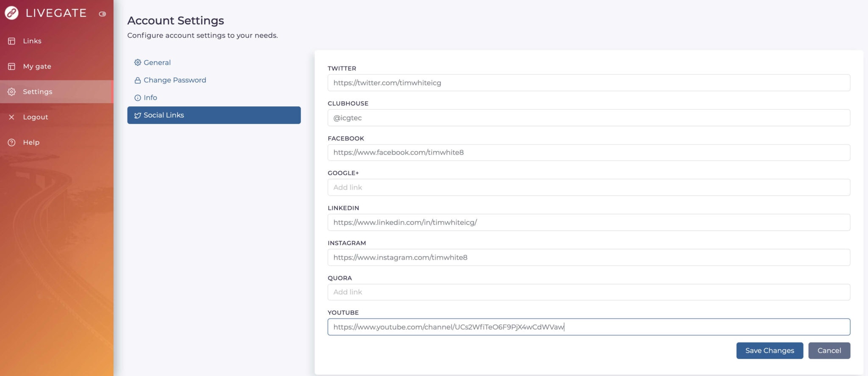Go to Settings in sidebar
The image size is (868, 376).
(x=57, y=92)
